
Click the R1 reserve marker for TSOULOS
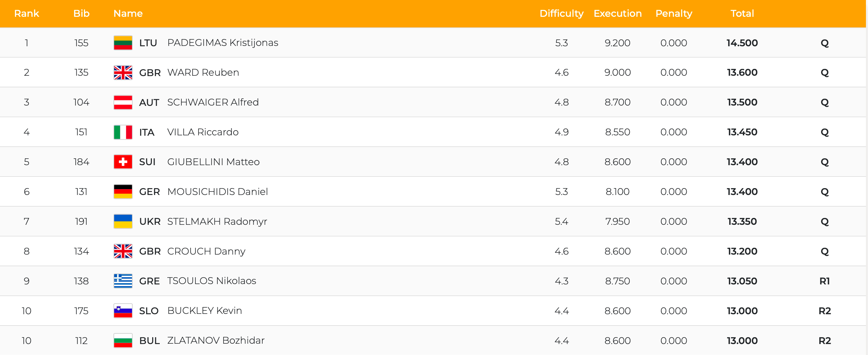[824, 281]
